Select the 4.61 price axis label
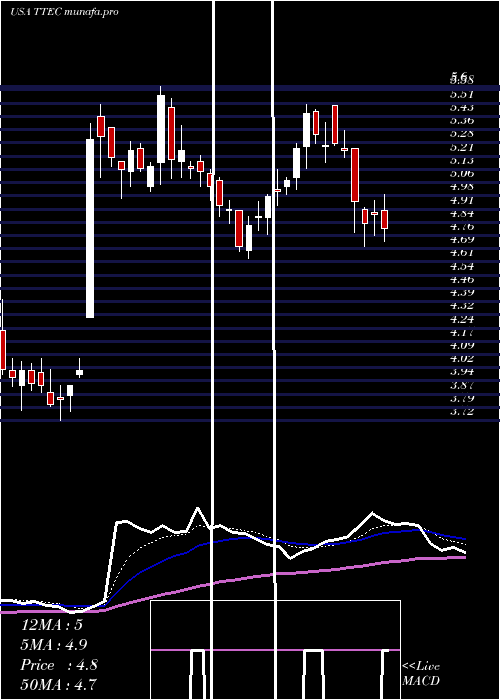Screen dimensions: 500x700 click(x=461, y=253)
